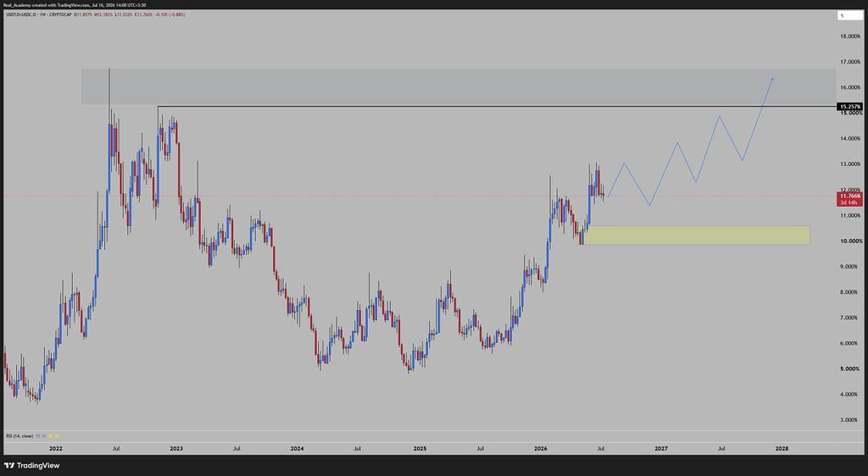Click the 3d 14h candle countdown label
This screenshot has height=476, width=868.
pos(850,203)
